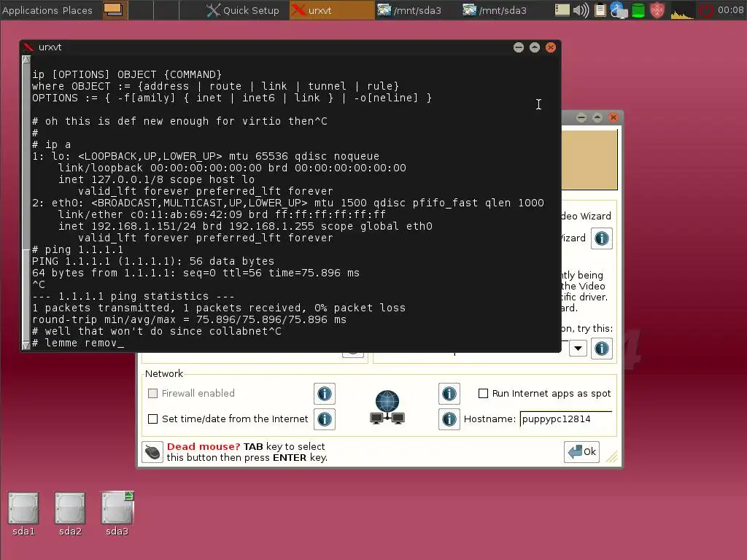
Task: Open the clipboard manager tray icon
Action: [x=600, y=10]
